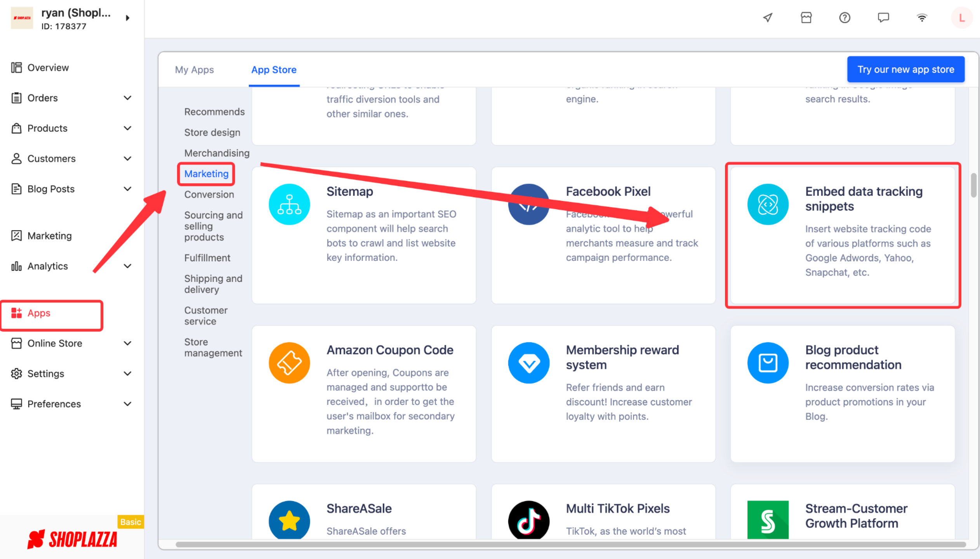980x559 pixels.
Task: Expand the Products menu chevron
Action: pyautogui.click(x=127, y=128)
